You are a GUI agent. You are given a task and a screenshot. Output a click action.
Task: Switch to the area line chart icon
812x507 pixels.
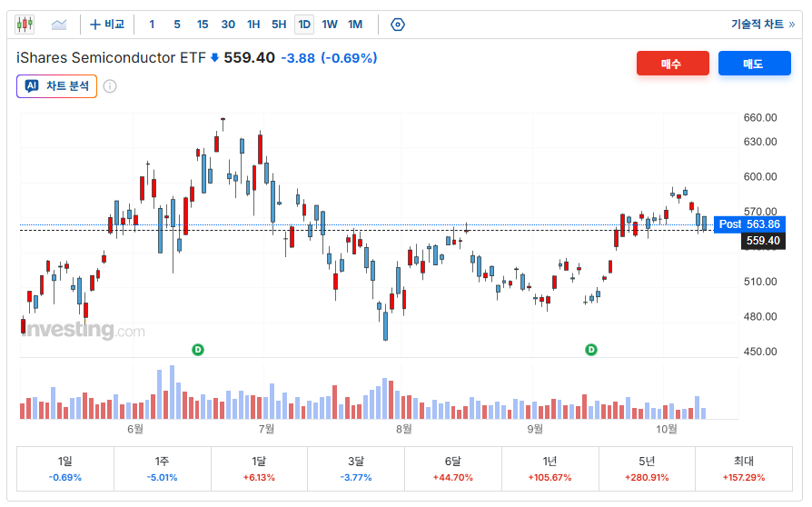59,25
